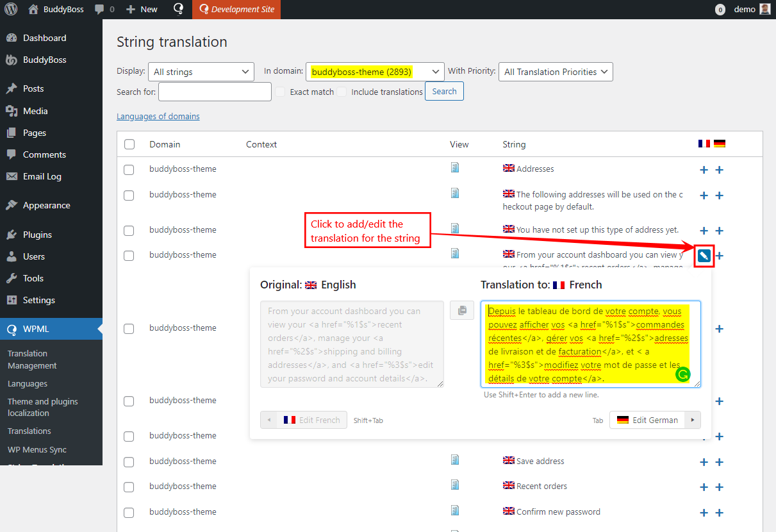Screen dimensions: 776x532
Task: Open Plugins in the admin sidebar
Action: pos(37,235)
